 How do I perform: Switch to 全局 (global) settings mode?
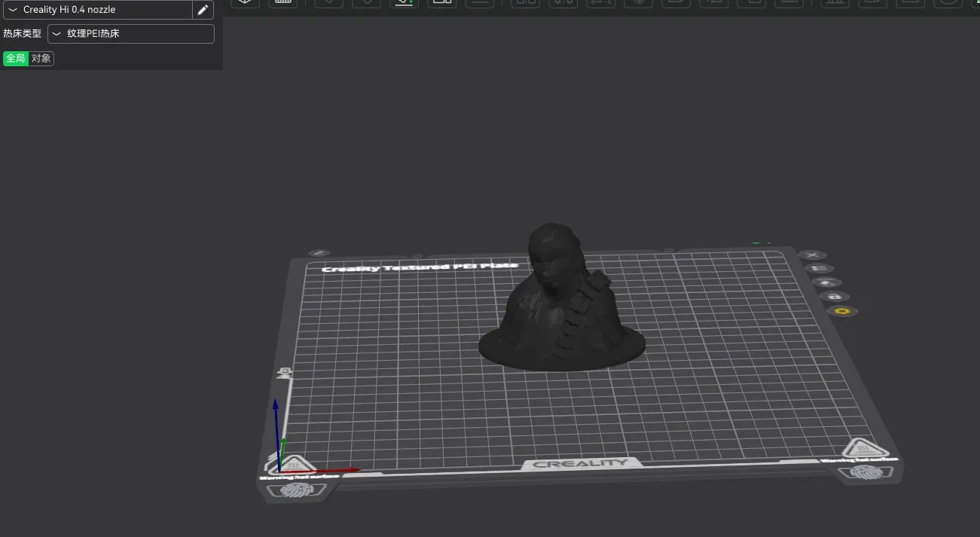tap(16, 59)
